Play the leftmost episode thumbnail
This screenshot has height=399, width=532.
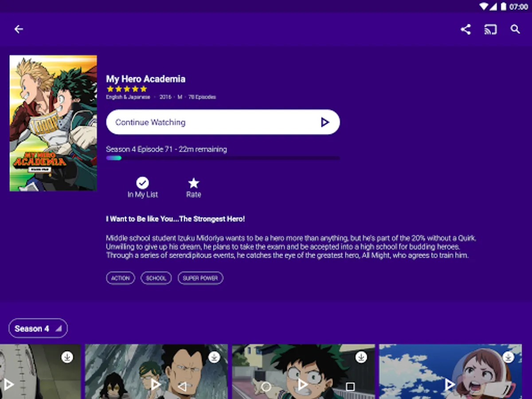9,384
